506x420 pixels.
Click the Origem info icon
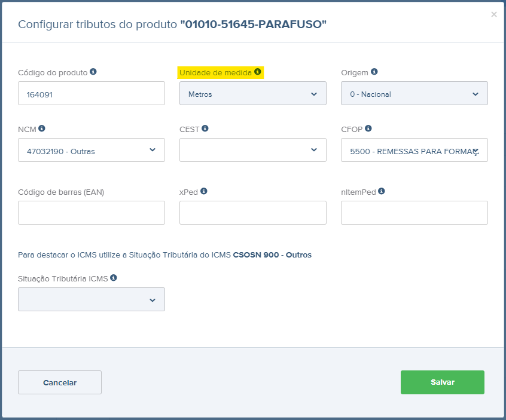[374, 72]
